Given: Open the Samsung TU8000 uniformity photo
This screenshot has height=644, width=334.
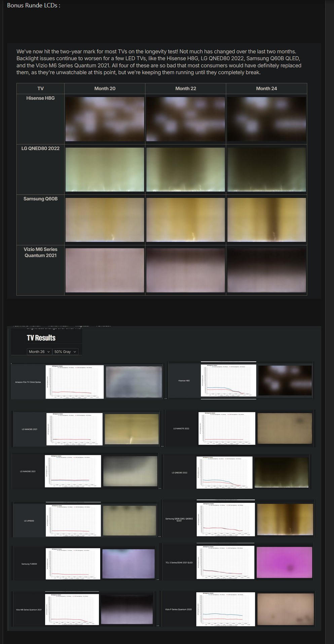Looking at the screenshot, I should click(128, 564).
